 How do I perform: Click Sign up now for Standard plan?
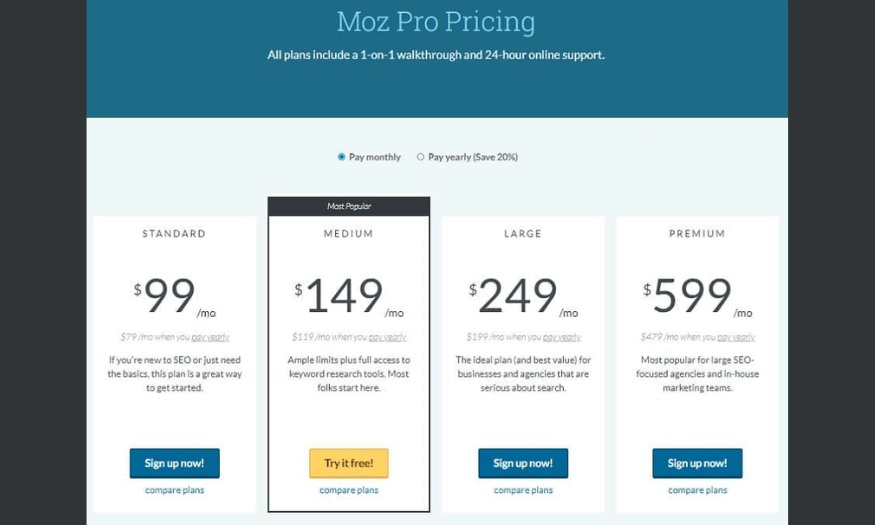tap(175, 463)
